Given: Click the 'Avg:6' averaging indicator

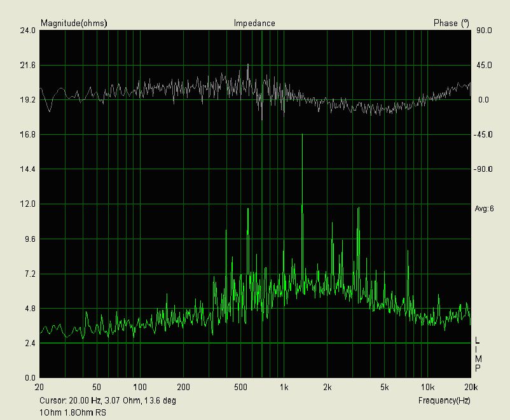Looking at the screenshot, I should coord(484,209).
